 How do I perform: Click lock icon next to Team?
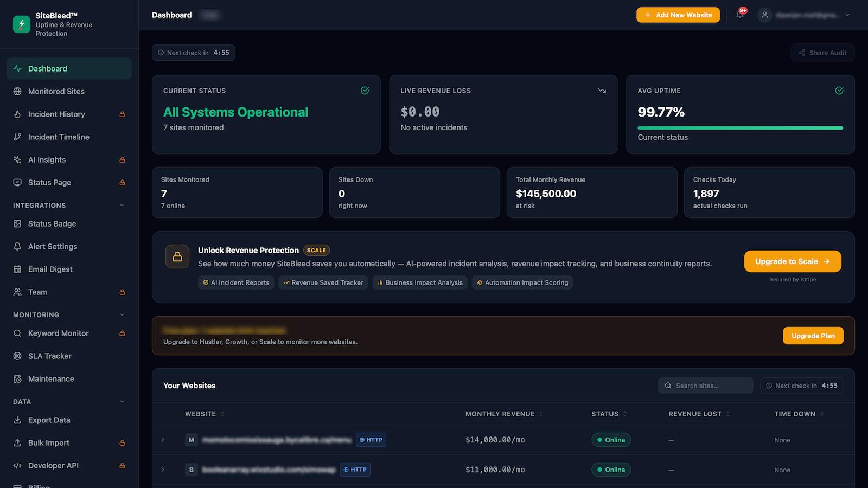click(122, 292)
